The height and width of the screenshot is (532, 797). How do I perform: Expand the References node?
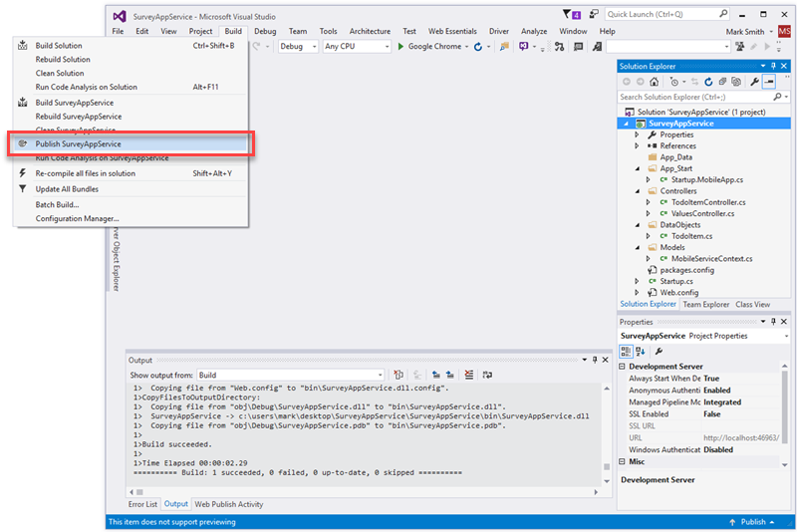[x=637, y=145]
